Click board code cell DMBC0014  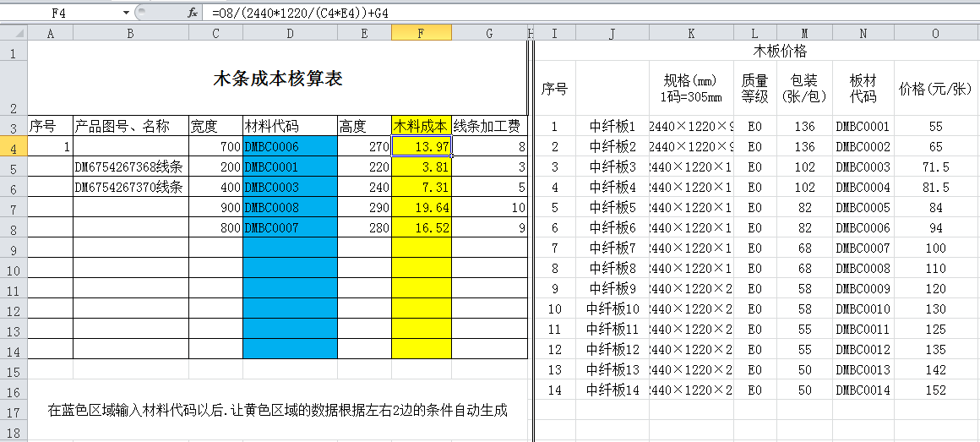click(863, 390)
